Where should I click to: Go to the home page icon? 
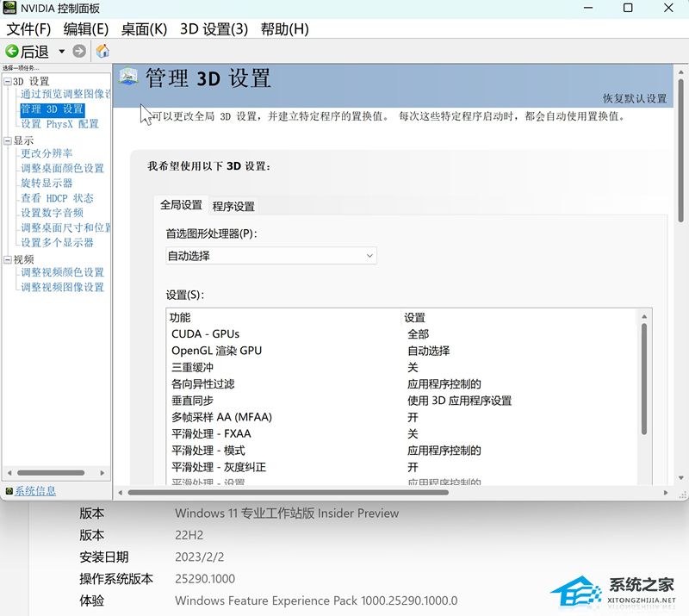[x=102, y=52]
